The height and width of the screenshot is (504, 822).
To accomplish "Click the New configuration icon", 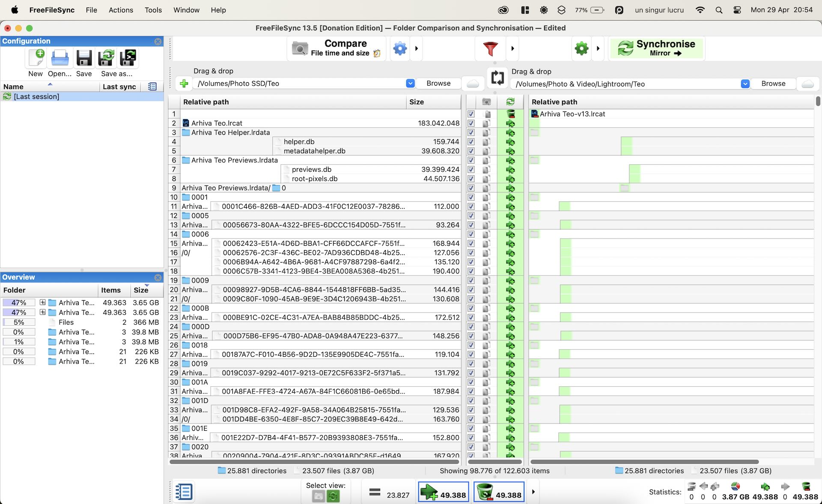I will coord(36,58).
